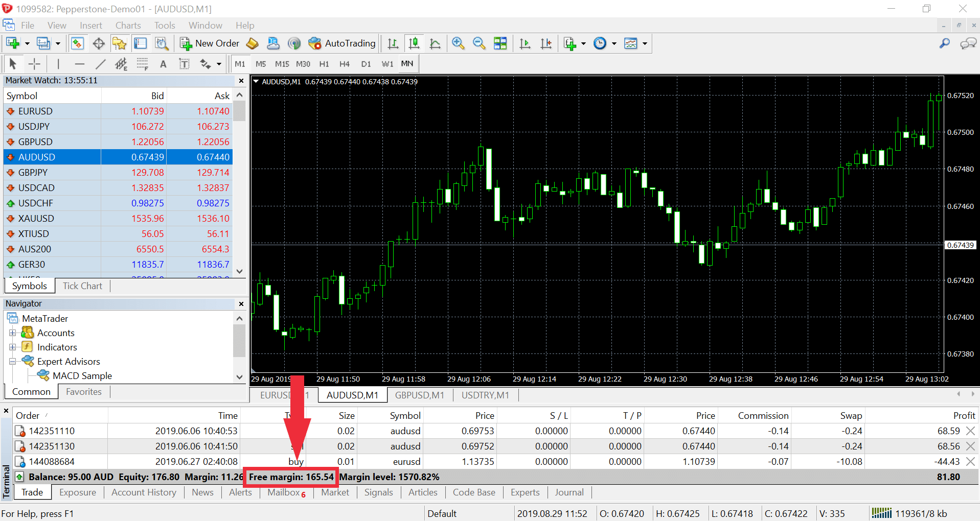Select the GBPJPY row in Market Watch
The width and height of the screenshot is (980, 521).
119,173
